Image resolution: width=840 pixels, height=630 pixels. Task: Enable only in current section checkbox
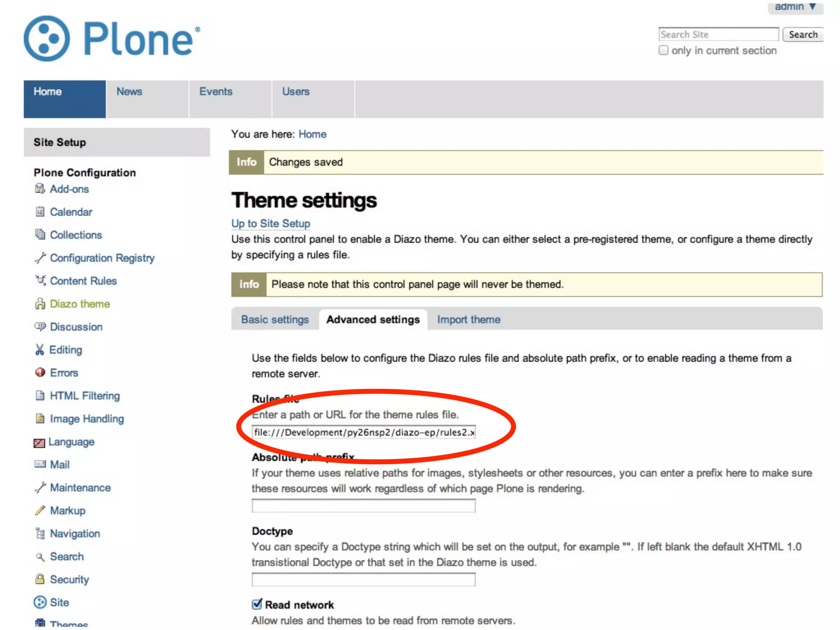663,50
